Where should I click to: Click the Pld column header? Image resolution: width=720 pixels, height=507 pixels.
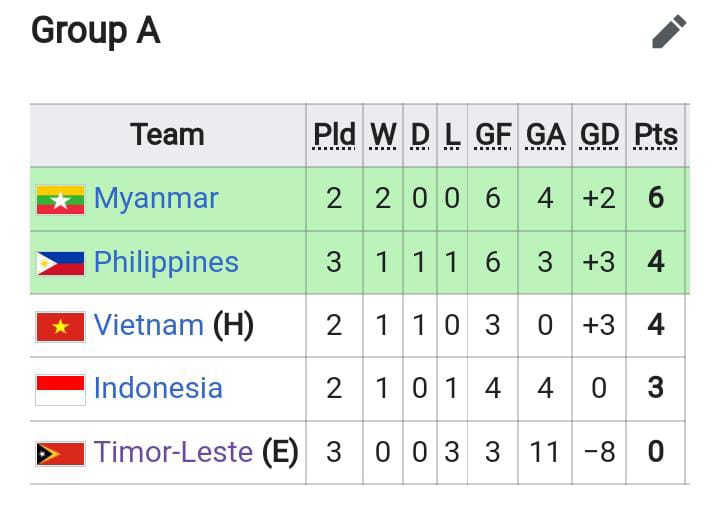coord(334,135)
